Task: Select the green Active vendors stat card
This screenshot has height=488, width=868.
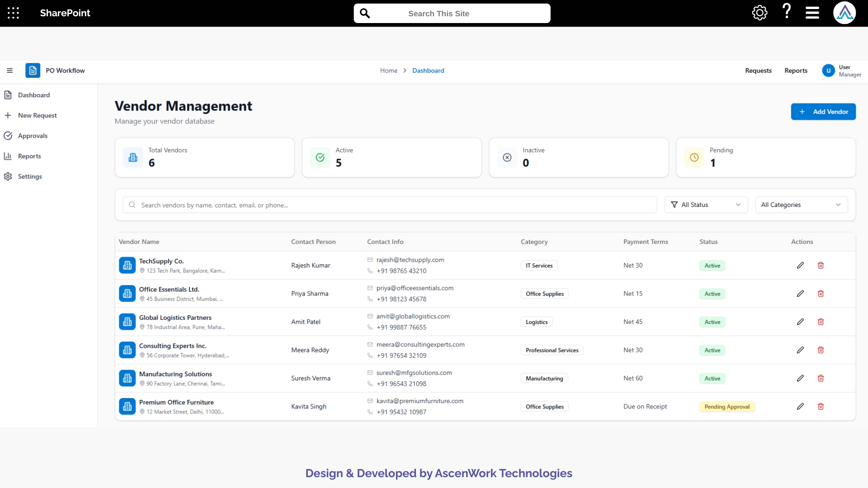Action: point(392,157)
